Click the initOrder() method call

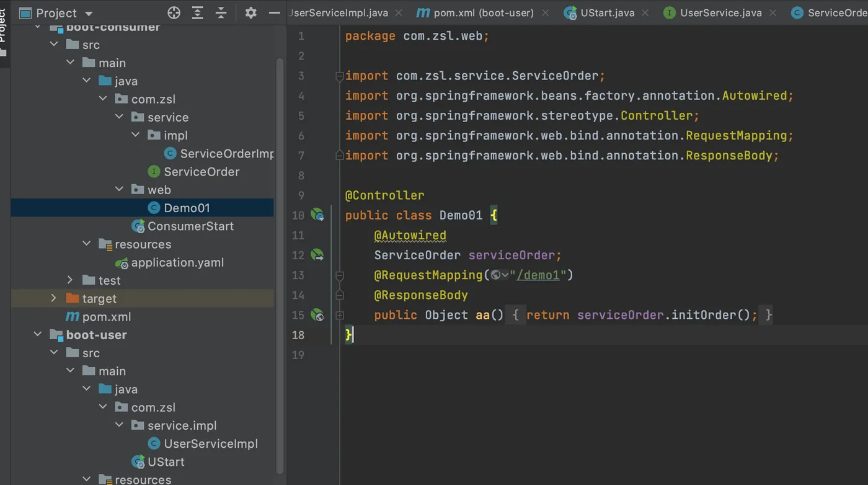[x=711, y=315]
